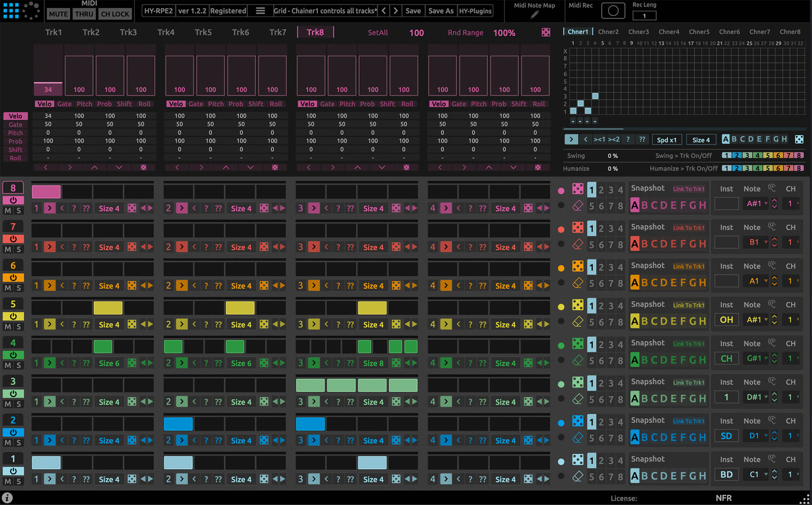
Task: Click the random '??' mode in the chainer controls
Action: click(642, 139)
